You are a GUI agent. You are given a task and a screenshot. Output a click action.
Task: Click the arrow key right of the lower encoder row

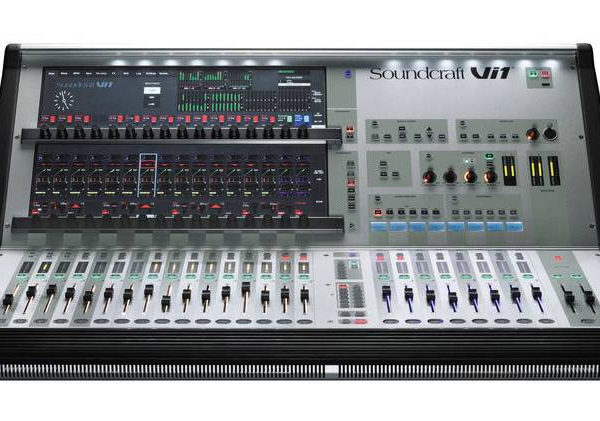coord(352,227)
